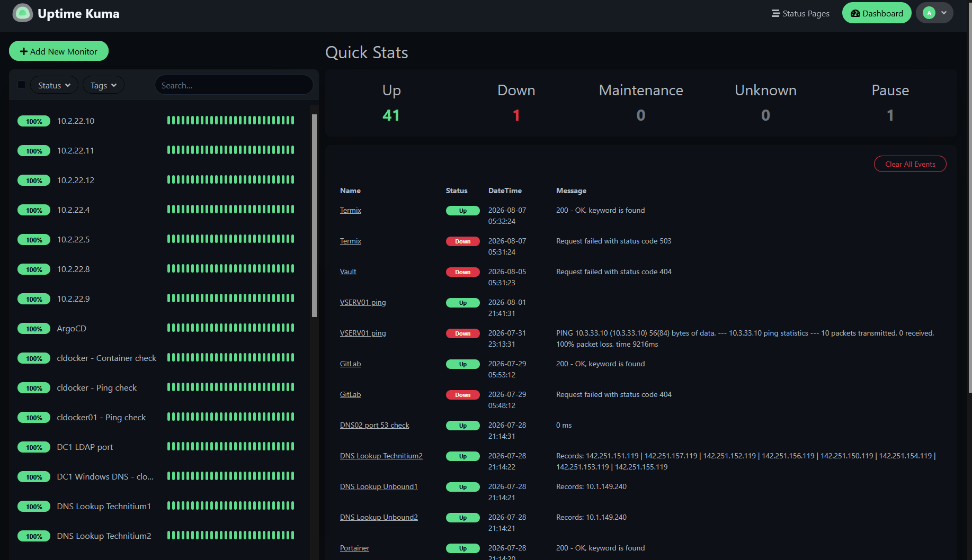Click the monitor list scrollbar
The image size is (972, 560).
[x=314, y=215]
